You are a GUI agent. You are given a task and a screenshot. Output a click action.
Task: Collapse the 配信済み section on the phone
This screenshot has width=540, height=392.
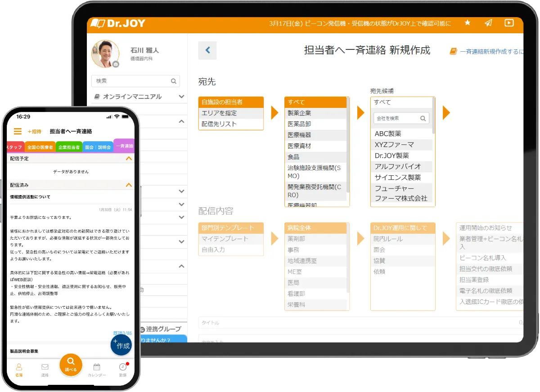pyautogui.click(x=129, y=185)
